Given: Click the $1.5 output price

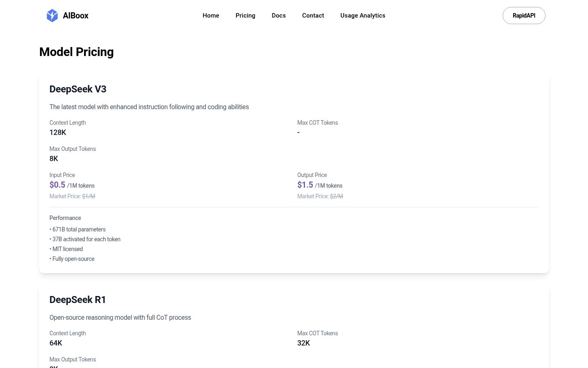Looking at the screenshot, I should [x=305, y=185].
